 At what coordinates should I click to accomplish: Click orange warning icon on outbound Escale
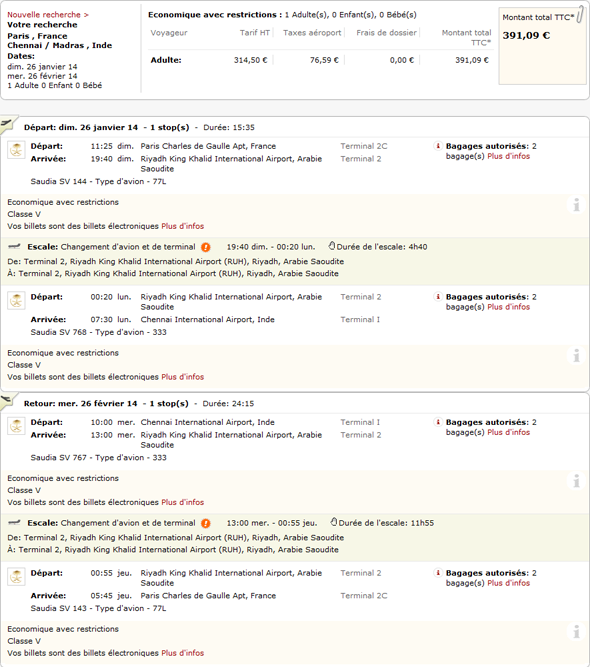point(205,247)
